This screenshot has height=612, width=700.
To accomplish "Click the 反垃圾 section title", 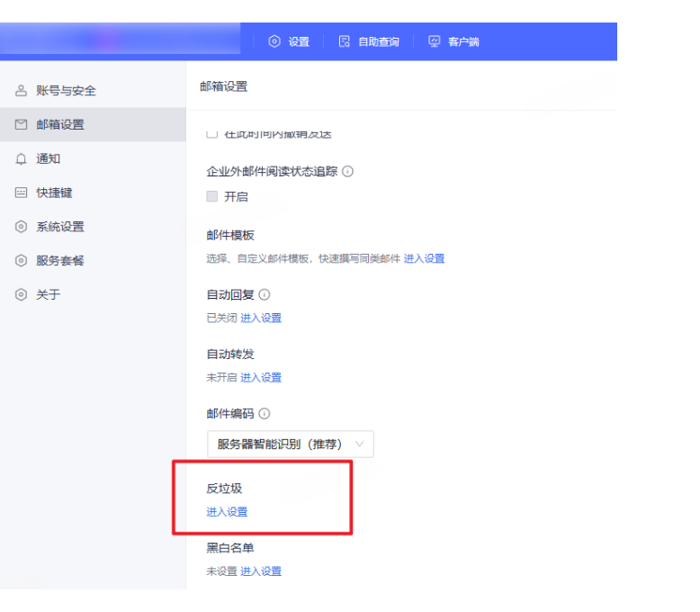I will pos(224,489).
